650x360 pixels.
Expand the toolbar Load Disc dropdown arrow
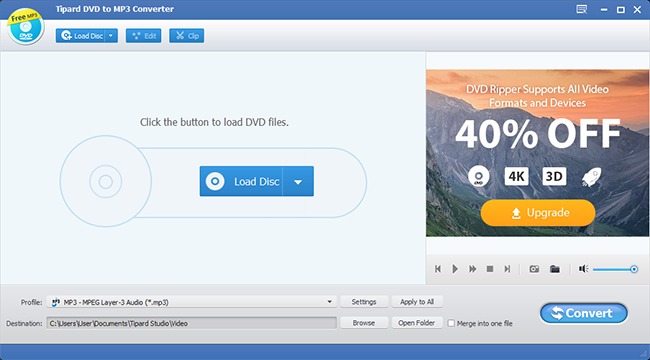[x=111, y=36]
